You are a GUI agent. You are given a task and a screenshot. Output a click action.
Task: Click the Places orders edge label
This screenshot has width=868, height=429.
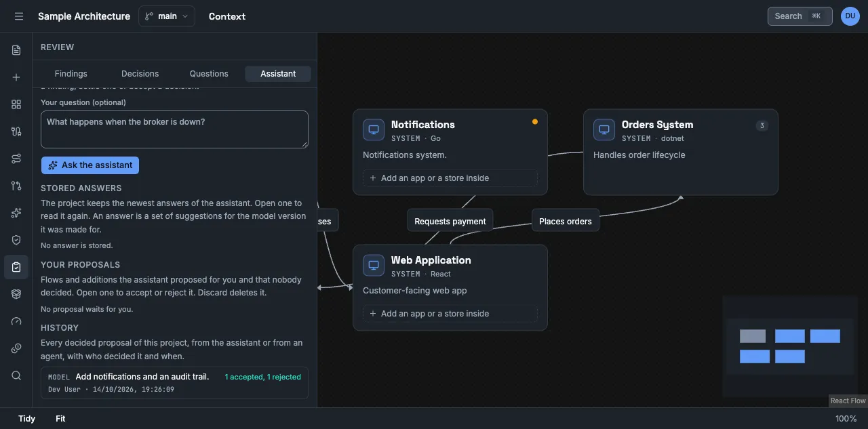pyautogui.click(x=566, y=221)
